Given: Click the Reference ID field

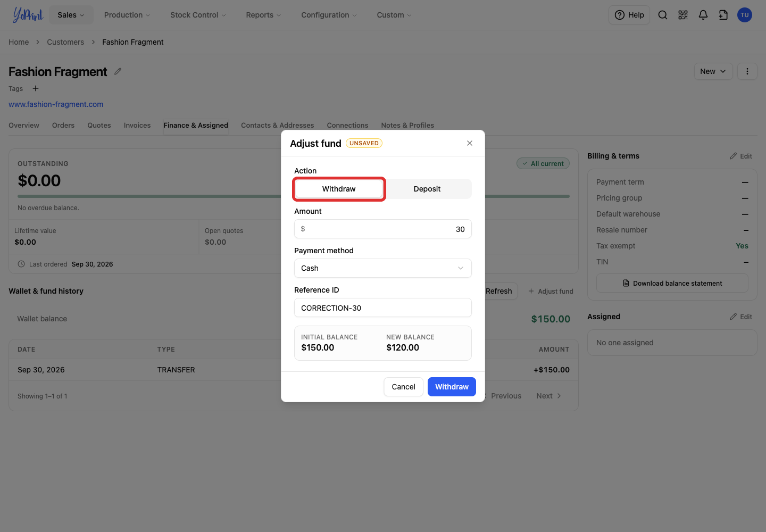Looking at the screenshot, I should click(x=383, y=307).
